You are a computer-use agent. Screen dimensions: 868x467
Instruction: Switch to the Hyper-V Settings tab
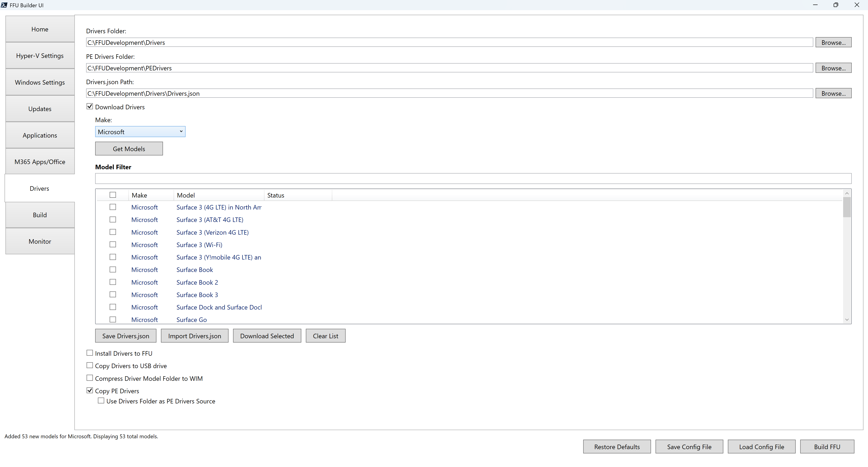tap(40, 56)
